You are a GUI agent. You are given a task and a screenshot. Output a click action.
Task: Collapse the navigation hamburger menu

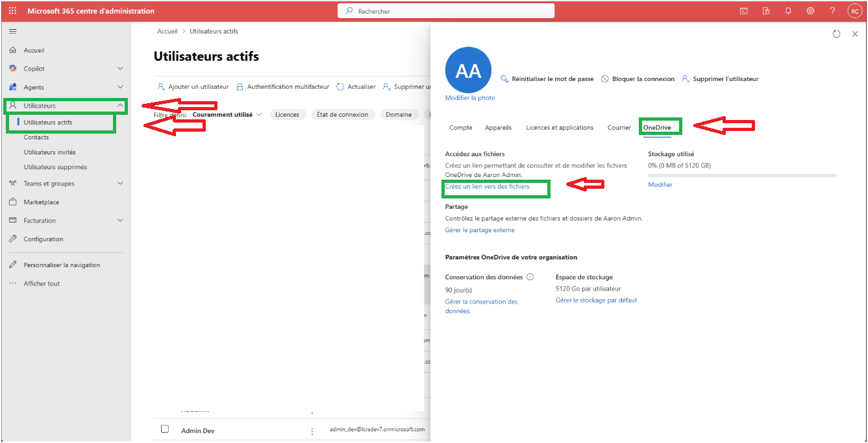(13, 31)
